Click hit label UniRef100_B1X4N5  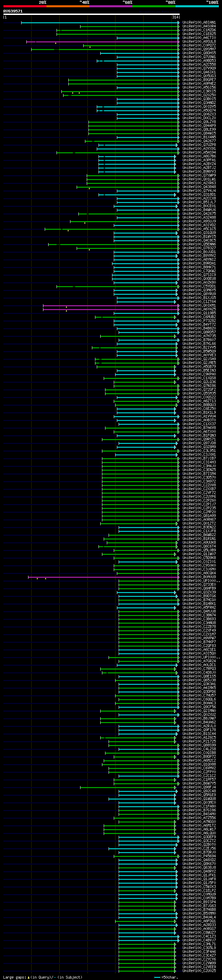(199, 137)
